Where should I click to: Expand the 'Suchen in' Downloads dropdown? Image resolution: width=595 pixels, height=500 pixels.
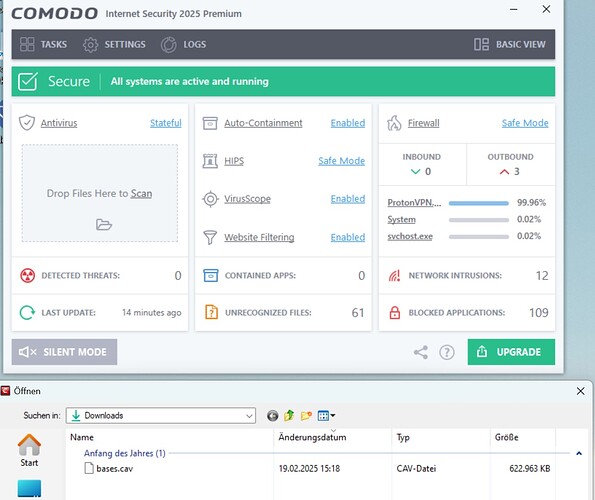[x=249, y=416]
